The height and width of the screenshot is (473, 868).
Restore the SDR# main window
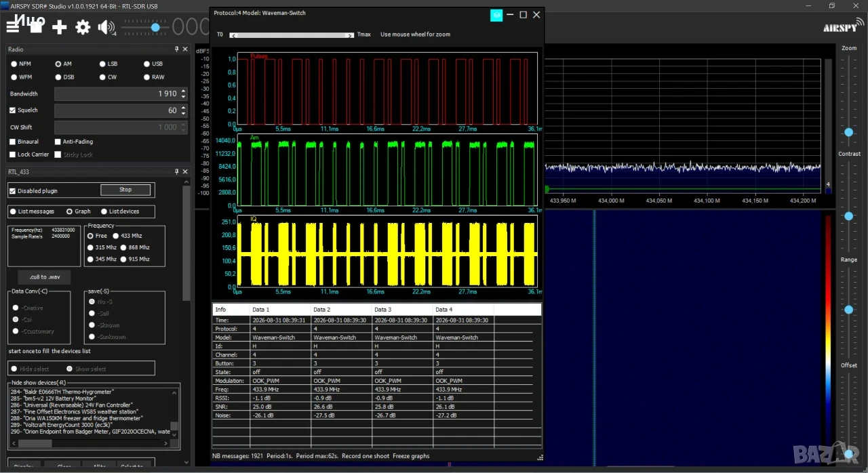point(832,5)
